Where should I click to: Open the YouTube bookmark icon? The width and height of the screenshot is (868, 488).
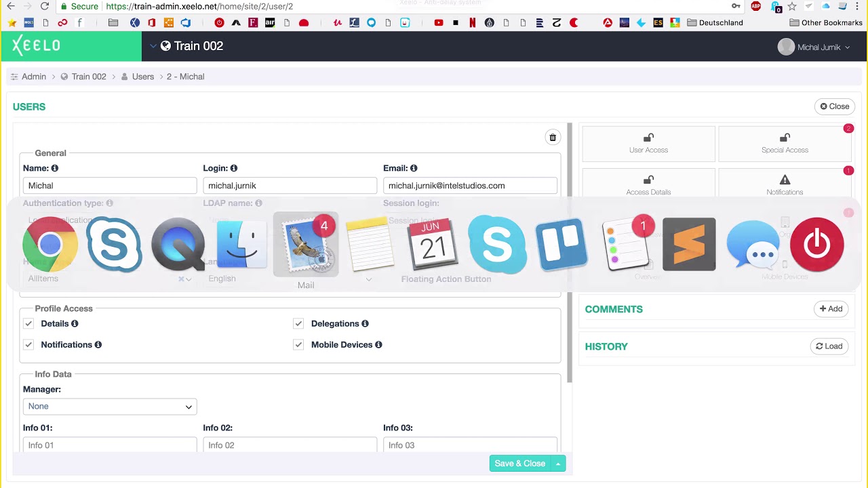[x=439, y=22]
